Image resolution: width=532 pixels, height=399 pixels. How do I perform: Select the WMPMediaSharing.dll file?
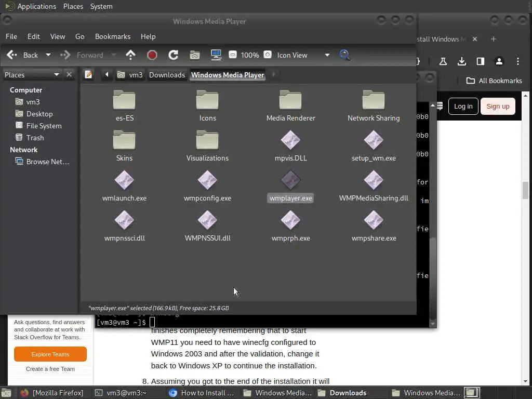374,186
